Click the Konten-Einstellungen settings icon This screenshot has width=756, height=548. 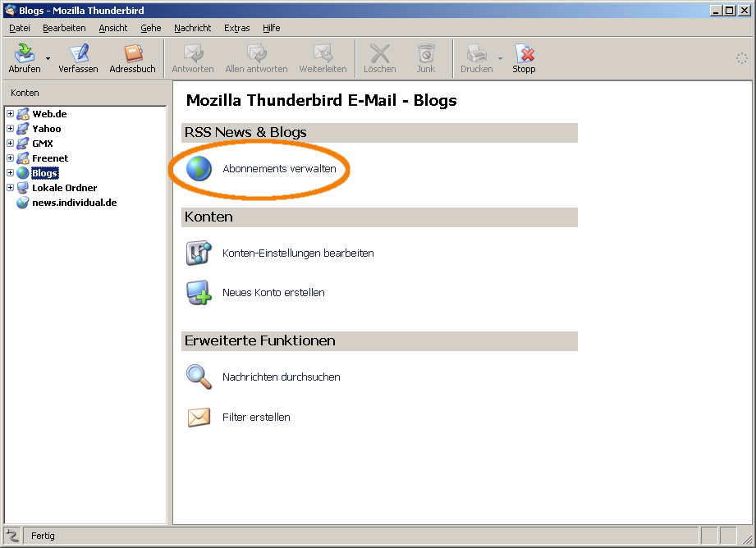(x=199, y=253)
